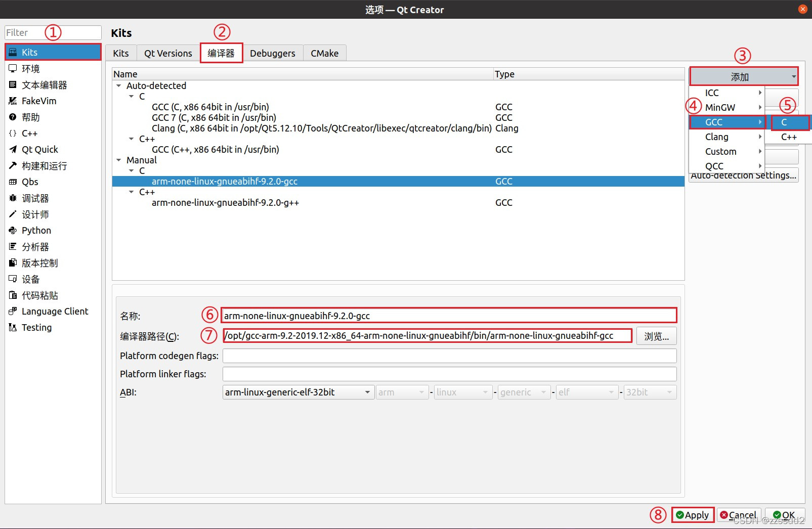Select arm-none-linux-gnueabihf-9.2.0-g++ row

tap(398, 202)
